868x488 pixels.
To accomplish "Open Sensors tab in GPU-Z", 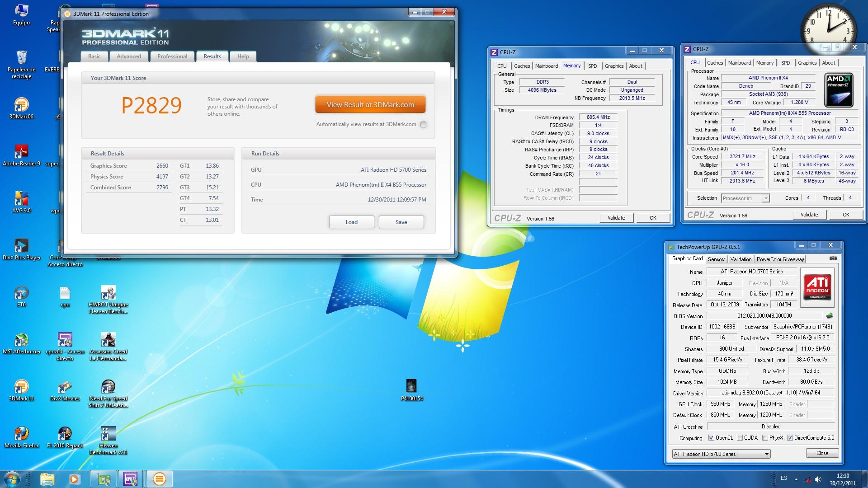I will [x=716, y=259].
